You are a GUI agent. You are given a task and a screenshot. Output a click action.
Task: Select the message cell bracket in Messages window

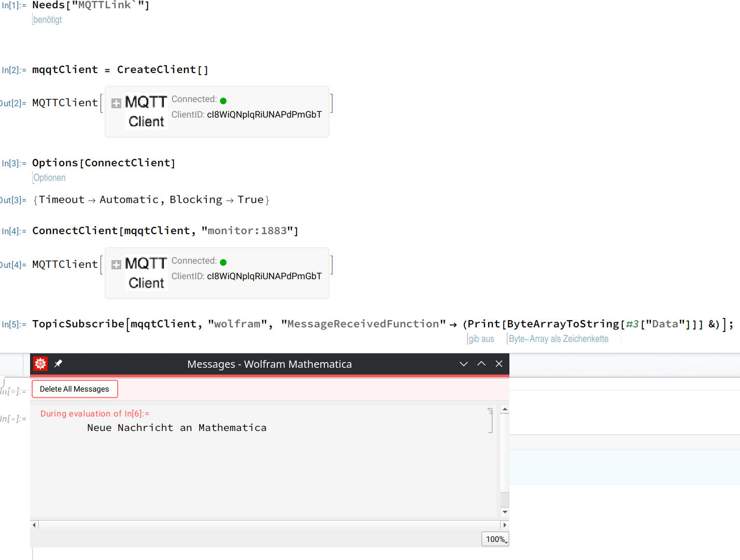(x=490, y=420)
